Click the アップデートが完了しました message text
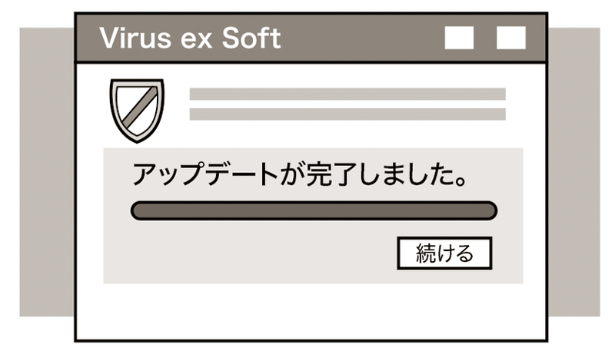The height and width of the screenshot is (364, 615). point(299,175)
